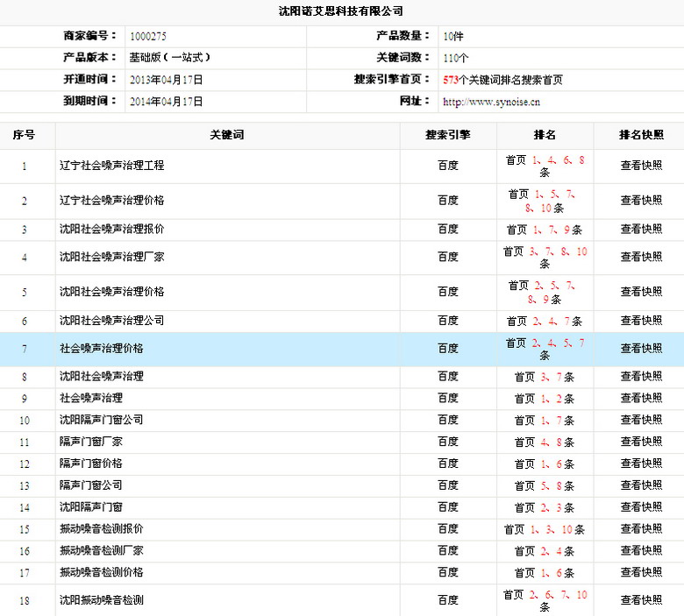The width and height of the screenshot is (684, 616).
Task: Click keyword count value 110个
Action: click(x=456, y=58)
